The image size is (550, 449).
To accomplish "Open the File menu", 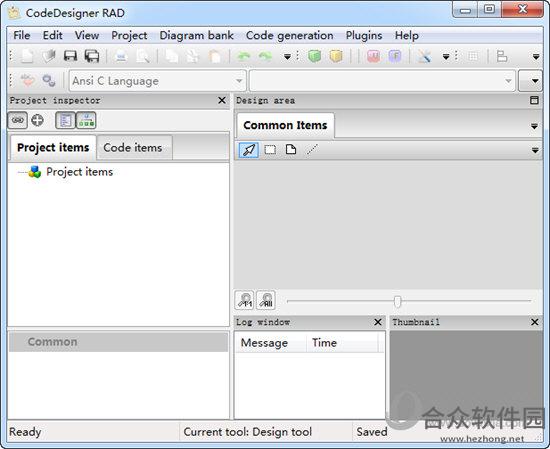I will [21, 35].
